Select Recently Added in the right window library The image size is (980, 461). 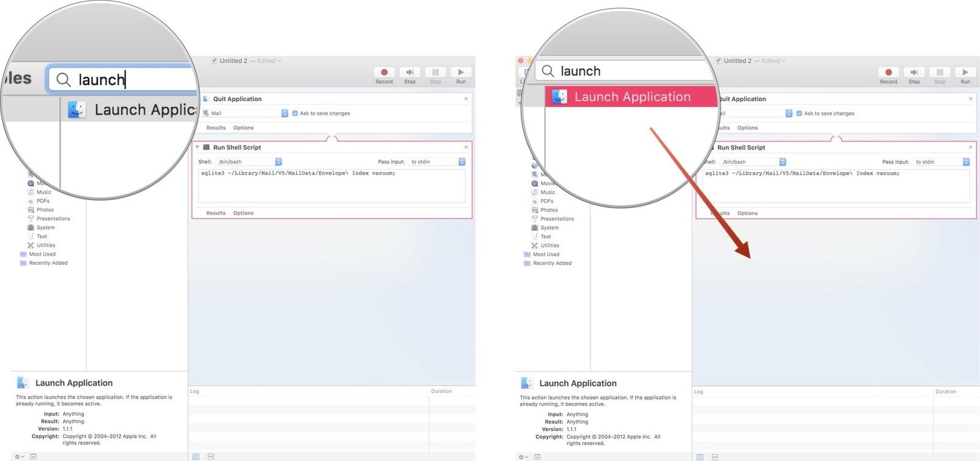click(552, 264)
